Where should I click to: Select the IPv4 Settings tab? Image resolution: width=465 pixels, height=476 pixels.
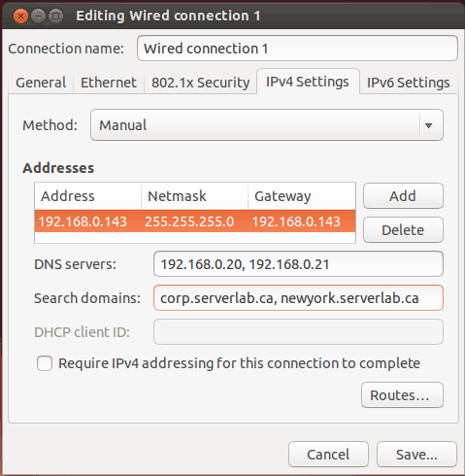(308, 82)
